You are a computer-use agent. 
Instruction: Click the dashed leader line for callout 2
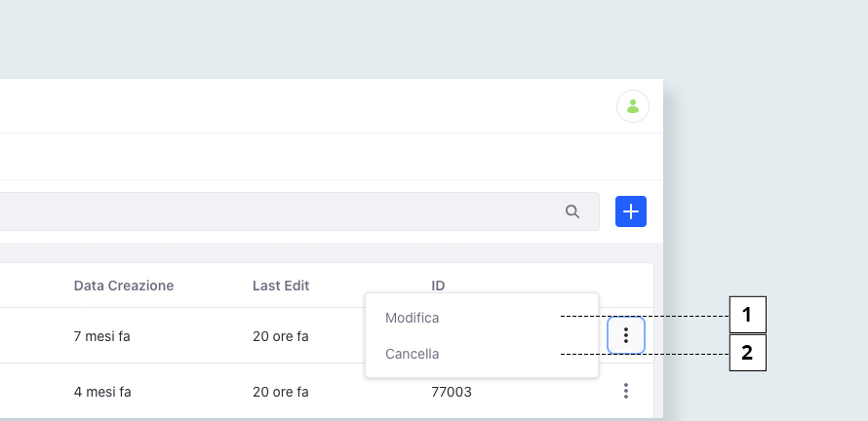pos(645,354)
